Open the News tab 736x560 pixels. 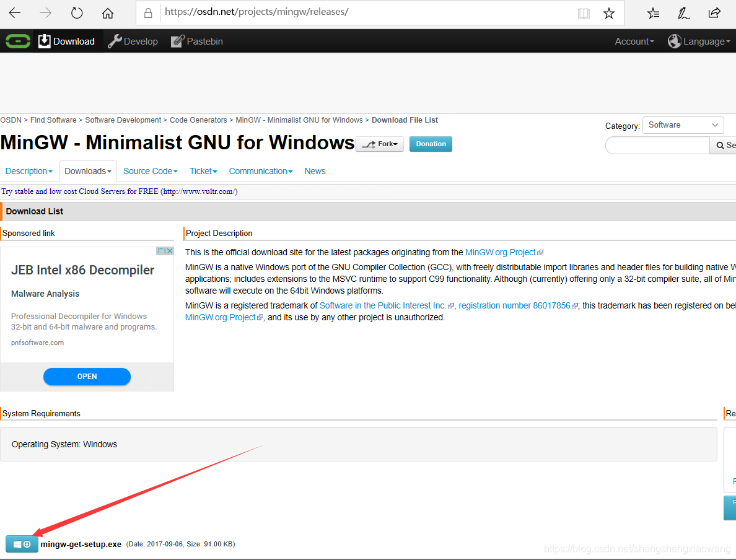315,172
